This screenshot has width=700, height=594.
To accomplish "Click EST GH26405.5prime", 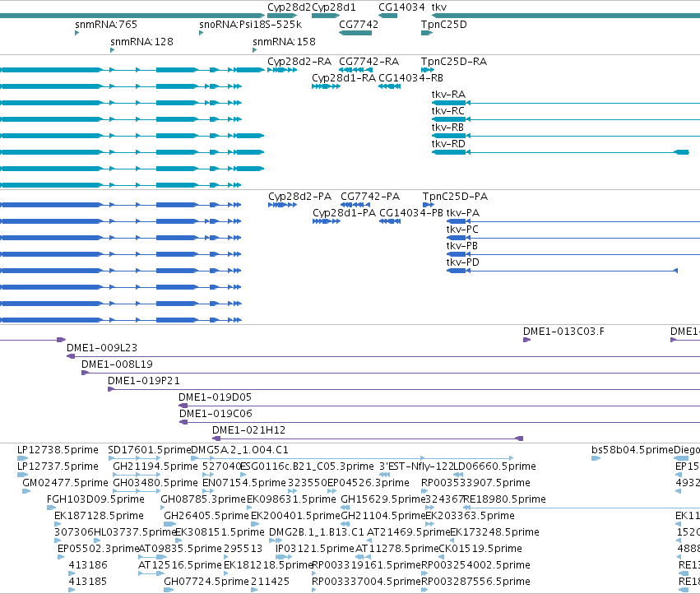I will pos(170,524).
